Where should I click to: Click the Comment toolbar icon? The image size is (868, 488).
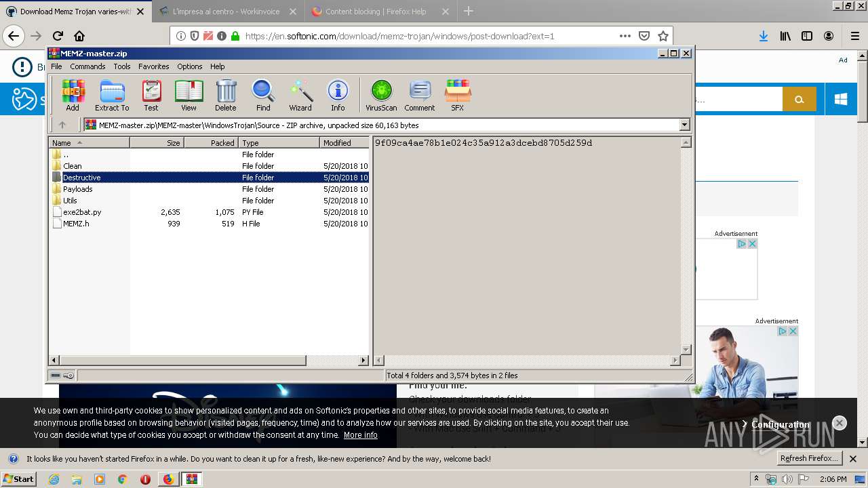coord(420,95)
